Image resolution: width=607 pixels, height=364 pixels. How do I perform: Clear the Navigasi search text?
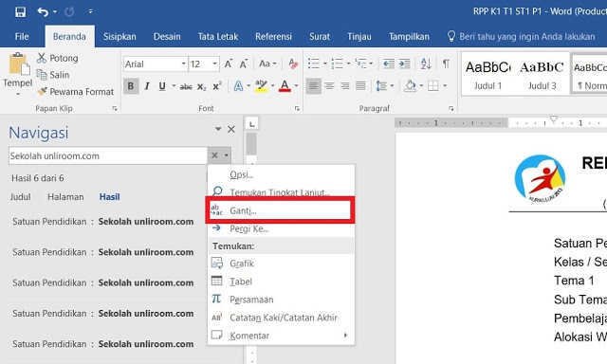[214, 155]
